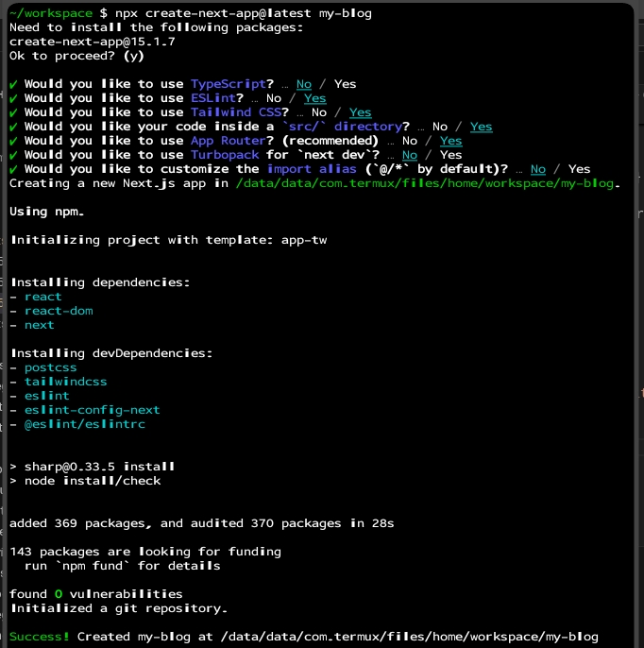Click '143 packages are looking for funding'
The image size is (644, 648).
(x=145, y=552)
